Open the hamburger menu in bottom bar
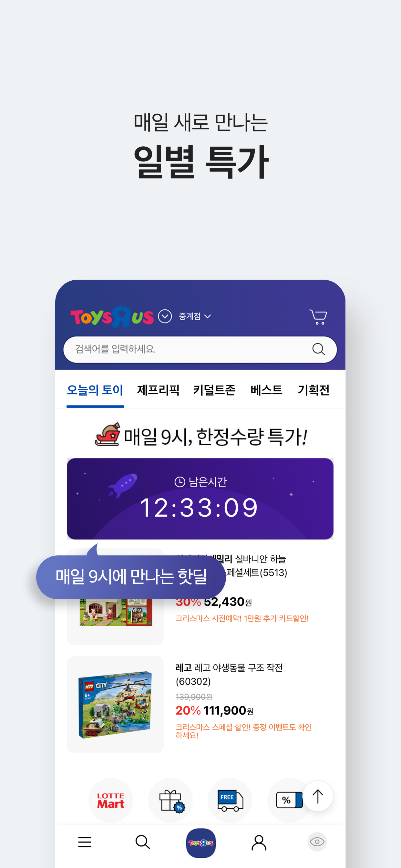The width and height of the screenshot is (401, 868). coord(85,842)
